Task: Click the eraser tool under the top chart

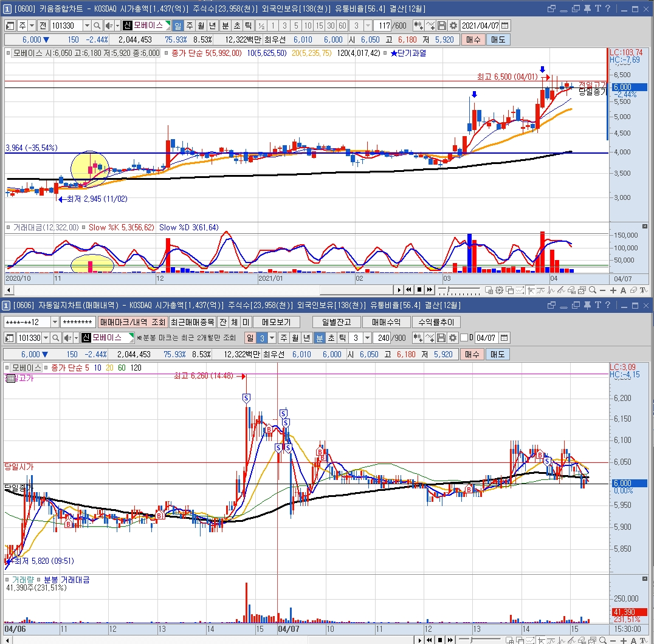Action: [x=633, y=290]
